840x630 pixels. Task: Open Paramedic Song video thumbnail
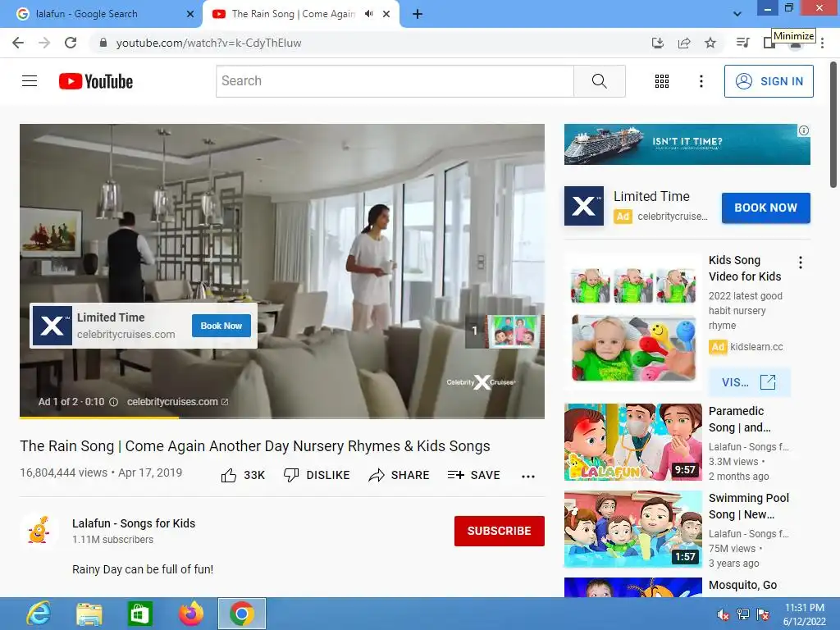click(632, 442)
